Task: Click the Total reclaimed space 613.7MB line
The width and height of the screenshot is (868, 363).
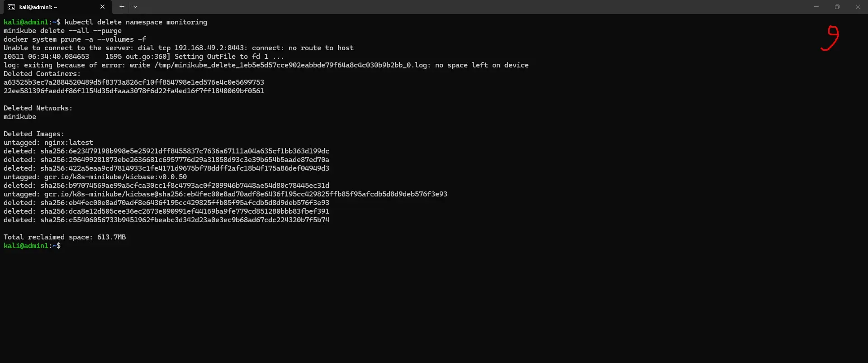Action: pos(65,237)
